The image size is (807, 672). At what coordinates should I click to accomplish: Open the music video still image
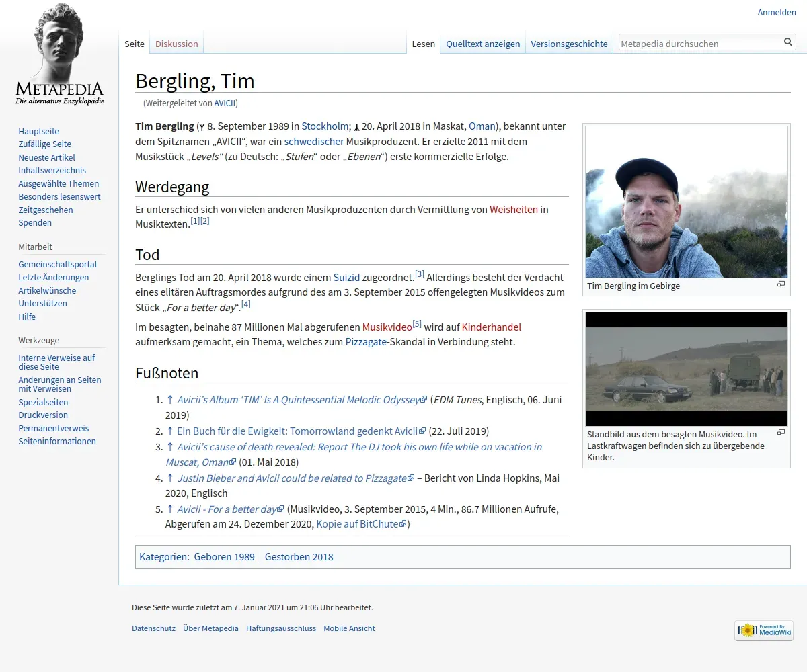point(687,369)
